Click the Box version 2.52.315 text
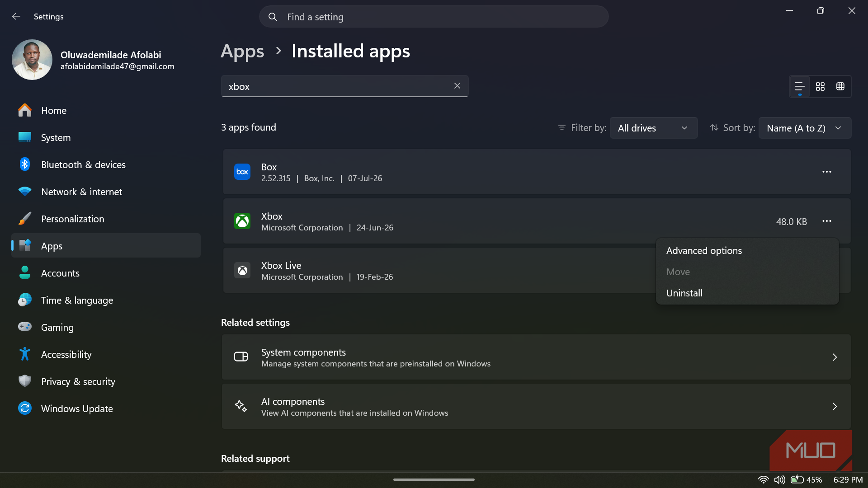This screenshot has height=488, width=868. pyautogui.click(x=276, y=178)
